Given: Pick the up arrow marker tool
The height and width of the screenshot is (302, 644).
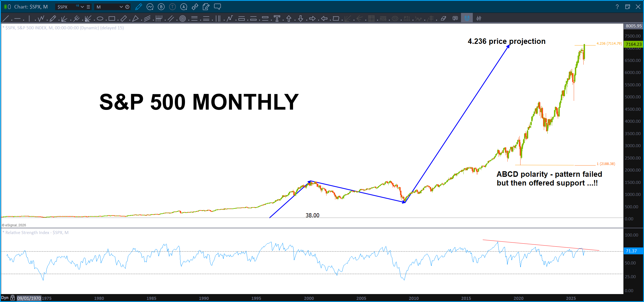Looking at the screenshot, I should pos(289,19).
